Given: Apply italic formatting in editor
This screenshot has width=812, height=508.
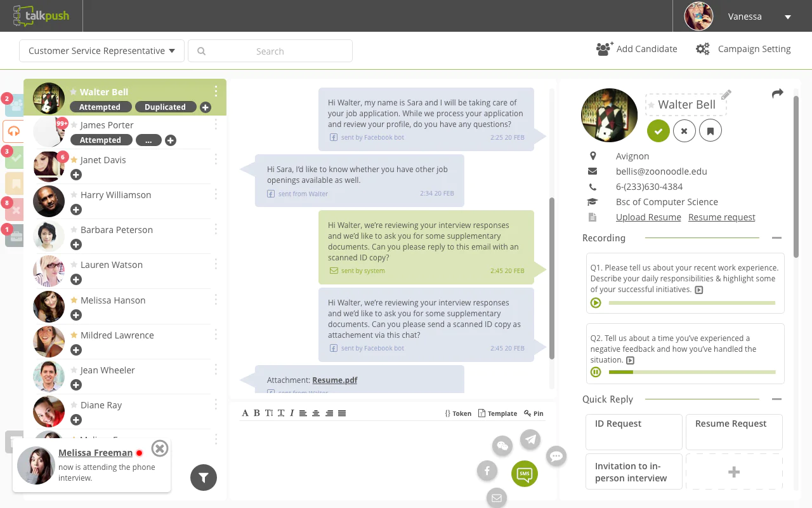Looking at the screenshot, I should tap(292, 413).
